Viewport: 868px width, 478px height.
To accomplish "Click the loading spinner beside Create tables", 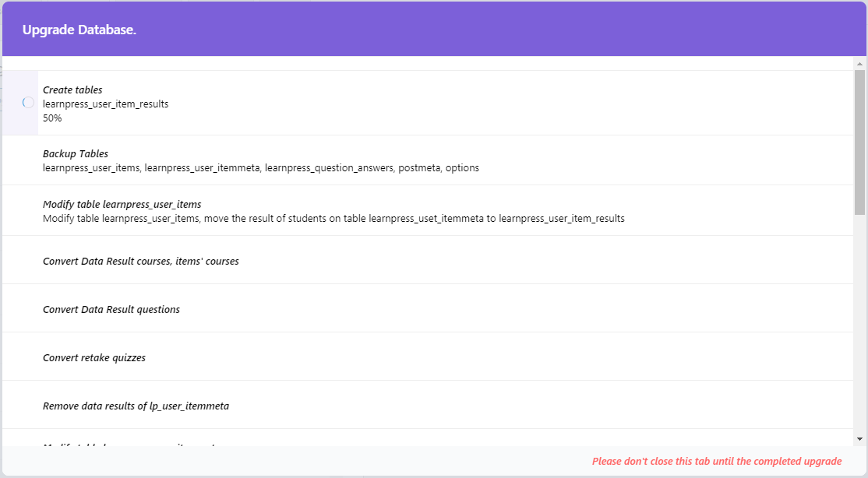I will pos(28,102).
